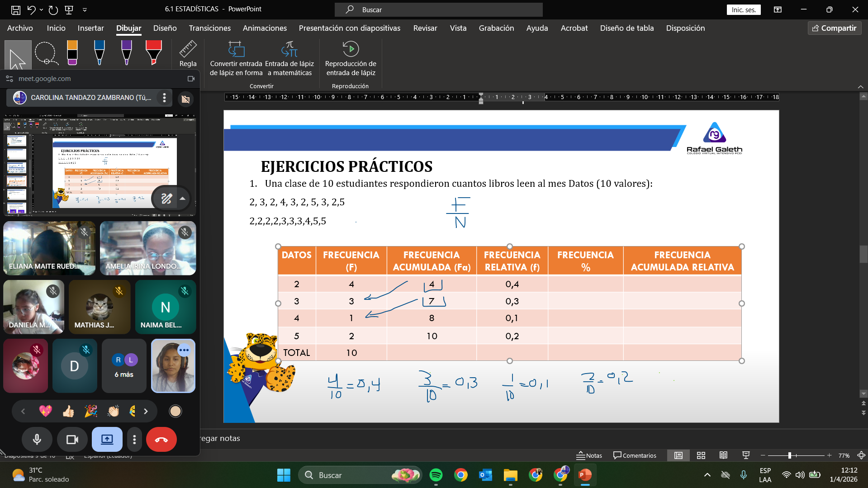Turn the Meet camera on or off
This screenshot has height=488, width=868.
pyautogui.click(x=72, y=439)
